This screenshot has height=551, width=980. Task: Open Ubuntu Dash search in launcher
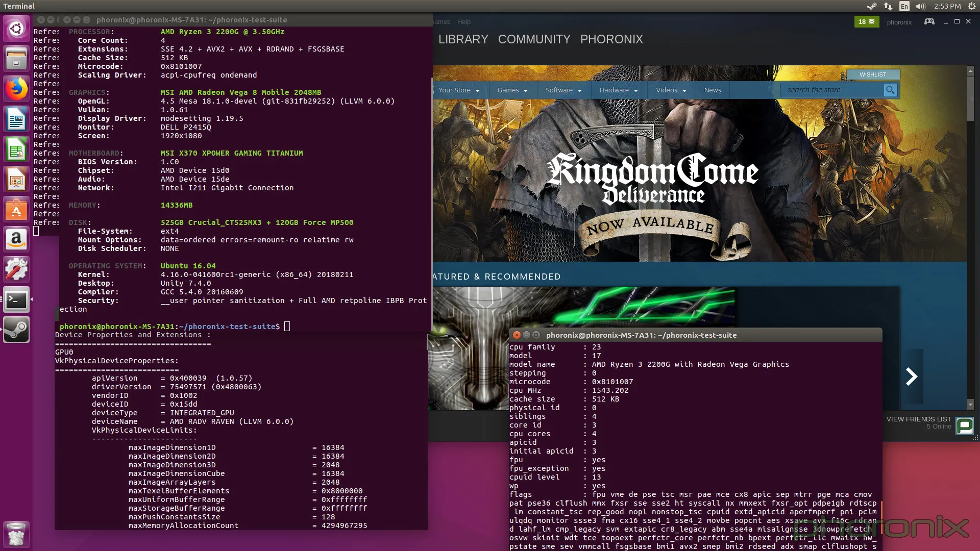click(x=16, y=29)
